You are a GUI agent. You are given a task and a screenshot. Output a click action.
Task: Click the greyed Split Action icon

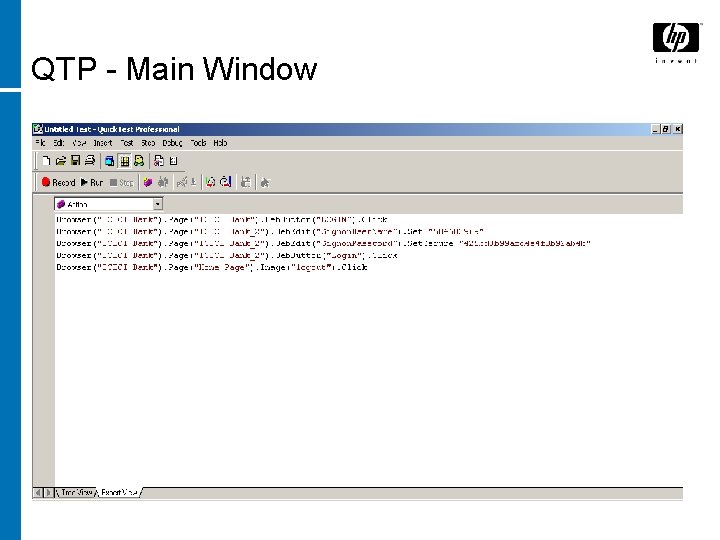[x=163, y=182]
